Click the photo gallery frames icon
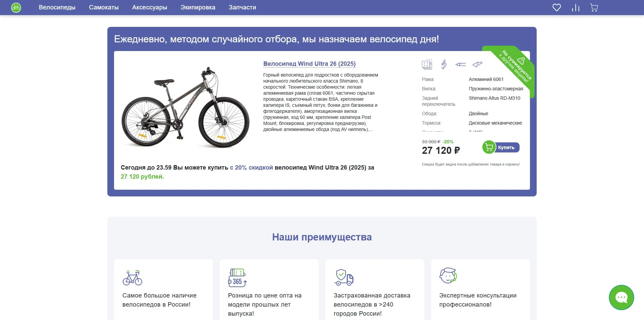644x320 pixels. pos(427,64)
